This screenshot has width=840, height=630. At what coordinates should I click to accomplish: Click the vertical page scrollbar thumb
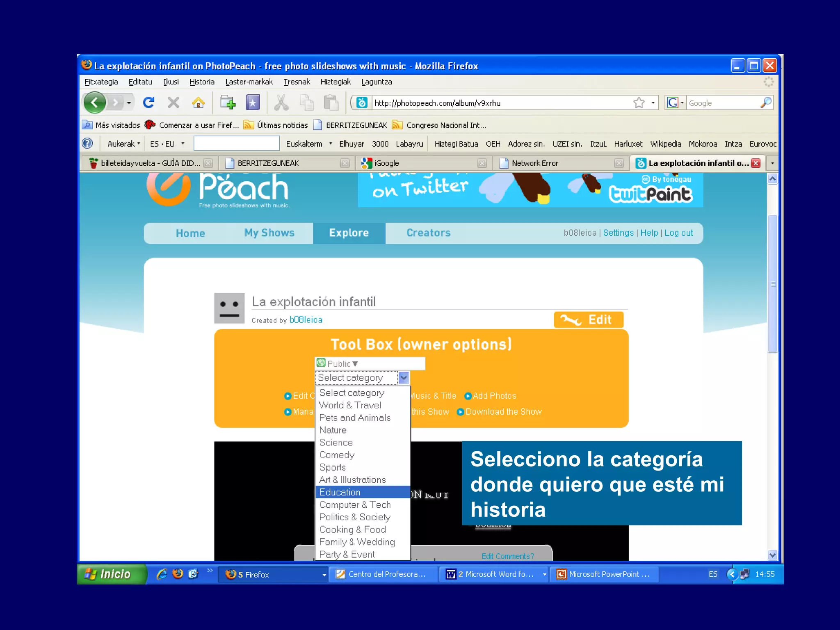click(772, 283)
